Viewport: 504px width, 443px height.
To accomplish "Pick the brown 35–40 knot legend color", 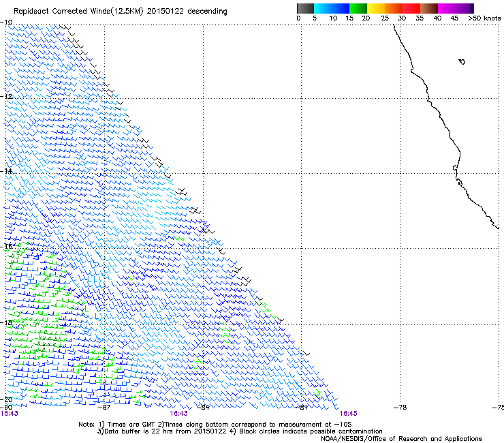I will click(429, 8).
